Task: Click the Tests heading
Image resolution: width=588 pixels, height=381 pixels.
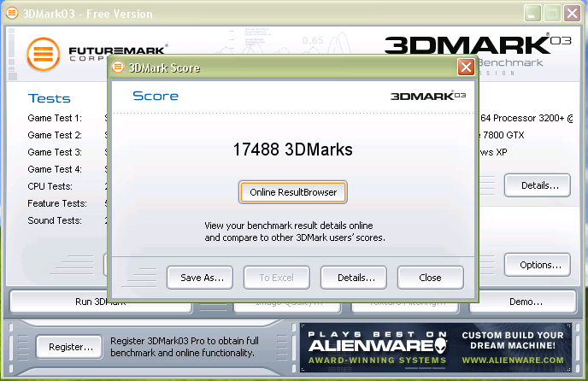Action: (x=49, y=98)
